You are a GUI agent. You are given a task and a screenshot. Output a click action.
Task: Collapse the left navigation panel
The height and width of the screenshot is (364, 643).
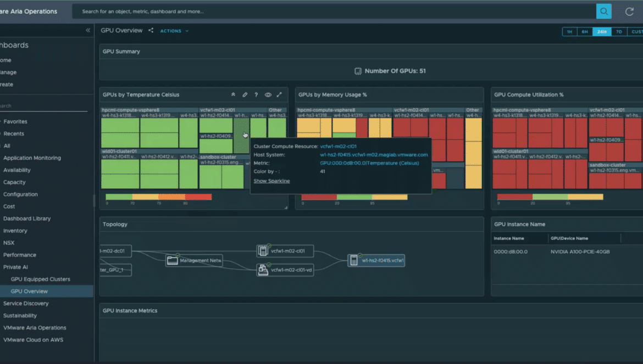pos(88,30)
